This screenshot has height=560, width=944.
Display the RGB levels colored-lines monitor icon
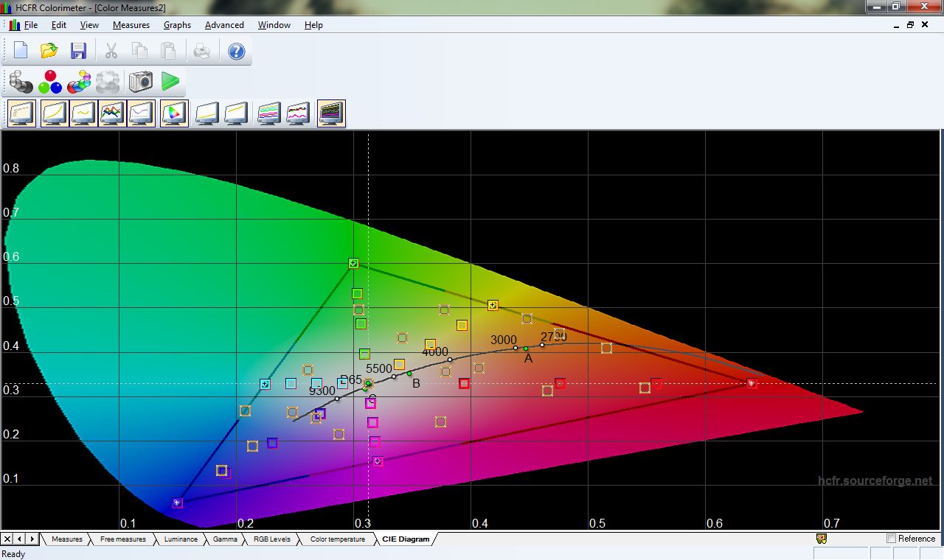point(114,112)
